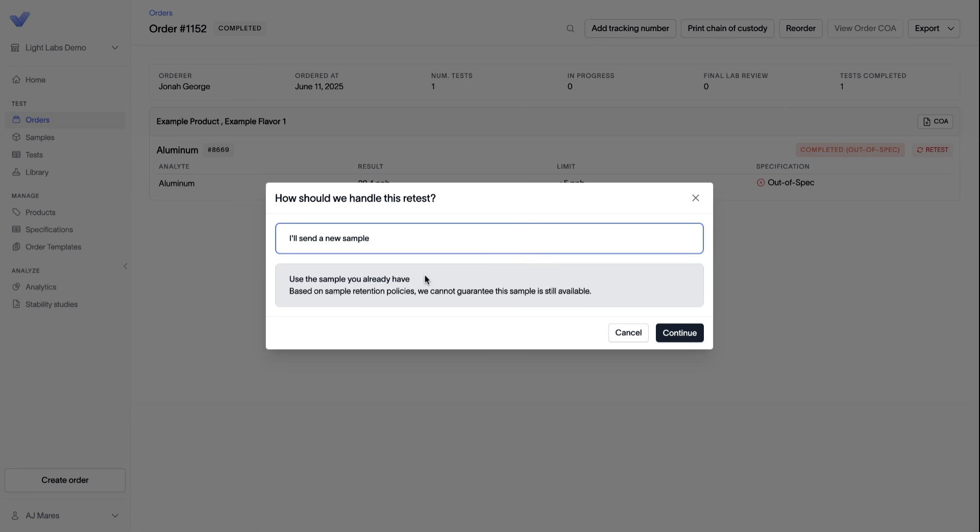
Task: Open the Export dropdown
Action: click(x=934, y=29)
